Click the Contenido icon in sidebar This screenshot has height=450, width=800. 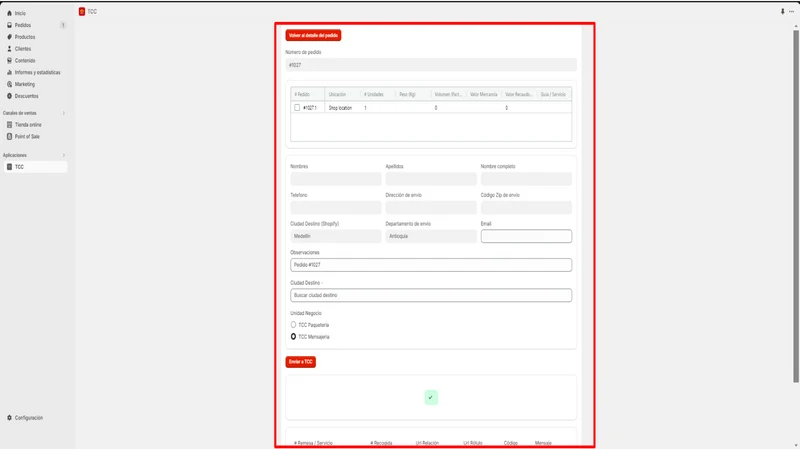(x=9, y=60)
